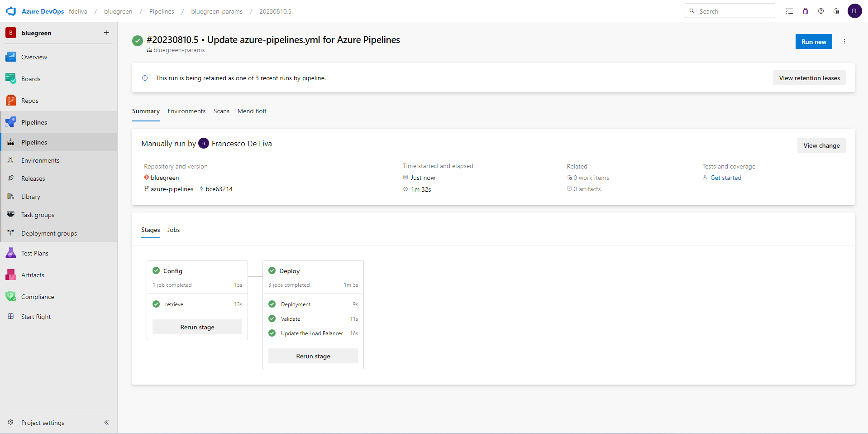
Task: Click View retention leases button
Action: tap(809, 78)
